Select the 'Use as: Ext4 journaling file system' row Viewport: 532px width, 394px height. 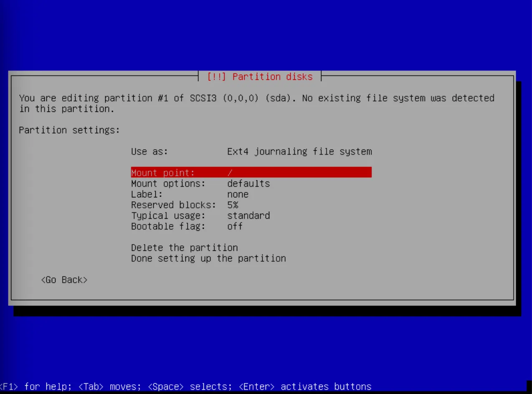[251, 152]
